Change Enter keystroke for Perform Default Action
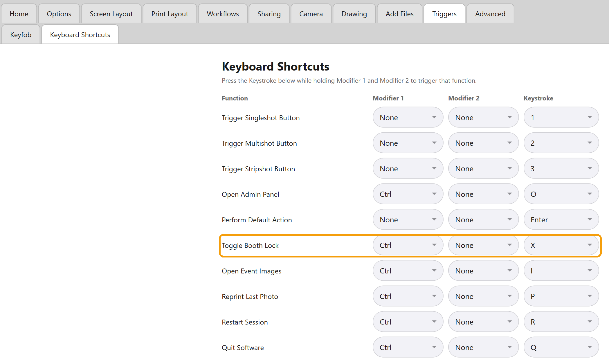609x364 pixels. coord(561,219)
